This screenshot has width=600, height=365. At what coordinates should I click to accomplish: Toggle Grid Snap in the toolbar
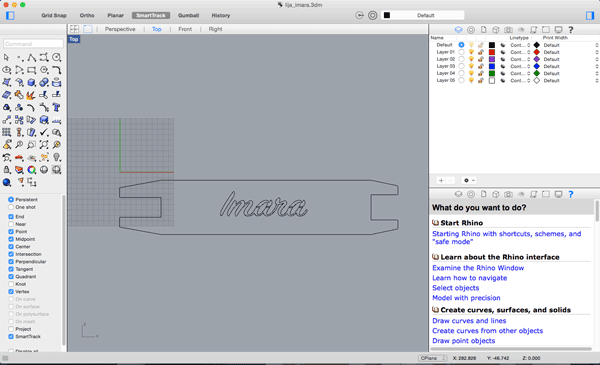[54, 15]
